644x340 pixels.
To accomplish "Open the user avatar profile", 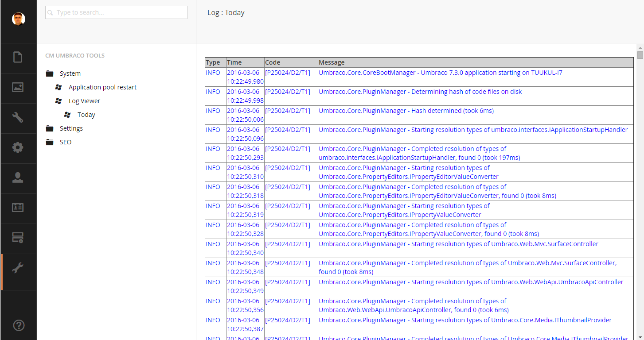I will 18,19.
